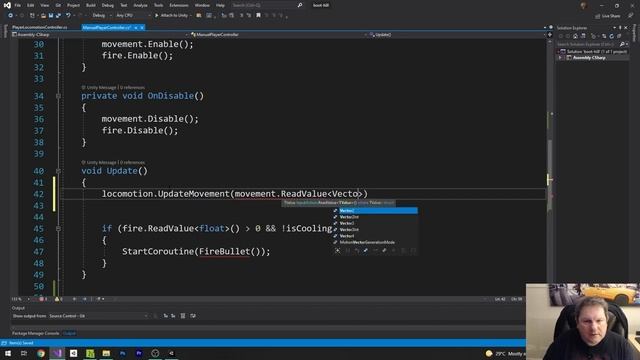Open the Project menu
Viewport: 640px width, 360px height.
coord(73,5)
